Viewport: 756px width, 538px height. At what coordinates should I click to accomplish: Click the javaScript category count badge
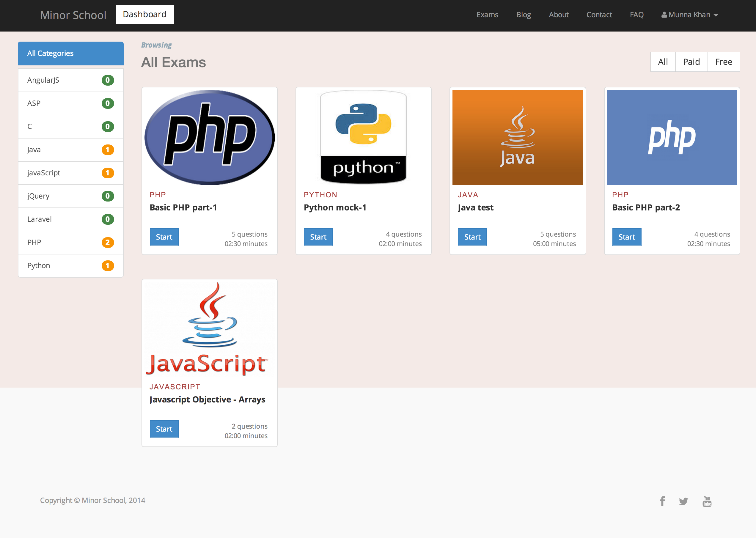(108, 173)
